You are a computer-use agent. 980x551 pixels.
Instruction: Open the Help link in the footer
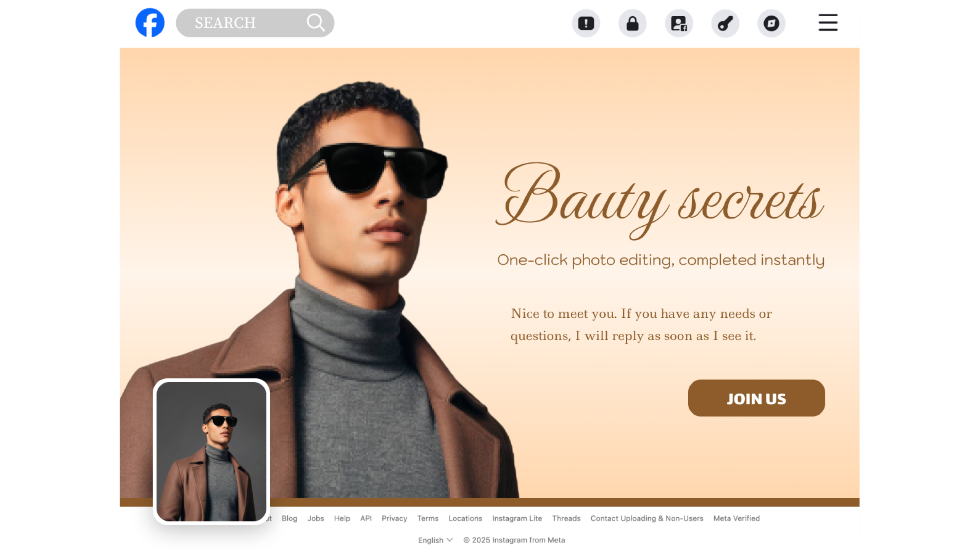(x=342, y=518)
